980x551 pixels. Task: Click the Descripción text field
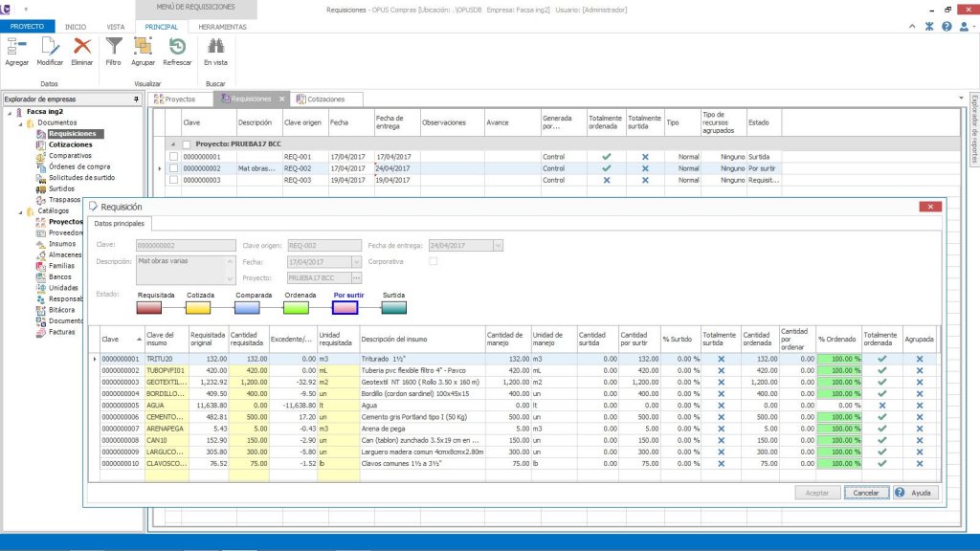tap(181, 269)
